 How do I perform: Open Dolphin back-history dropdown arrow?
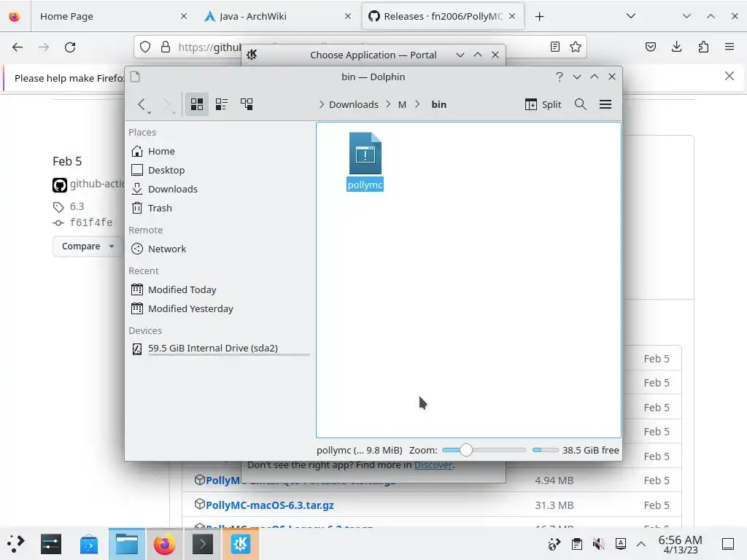(150, 112)
